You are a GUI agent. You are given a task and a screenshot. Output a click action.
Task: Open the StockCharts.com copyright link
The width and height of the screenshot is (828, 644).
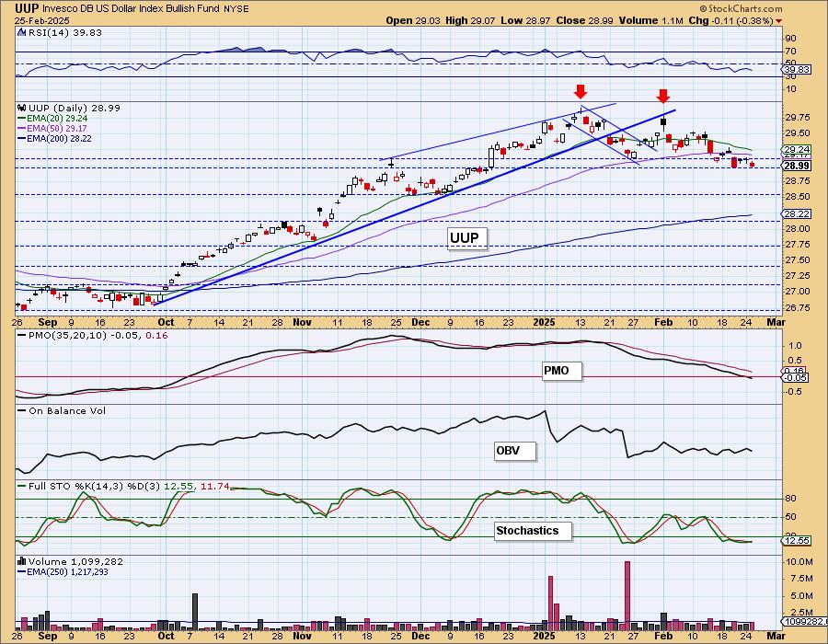741,8
